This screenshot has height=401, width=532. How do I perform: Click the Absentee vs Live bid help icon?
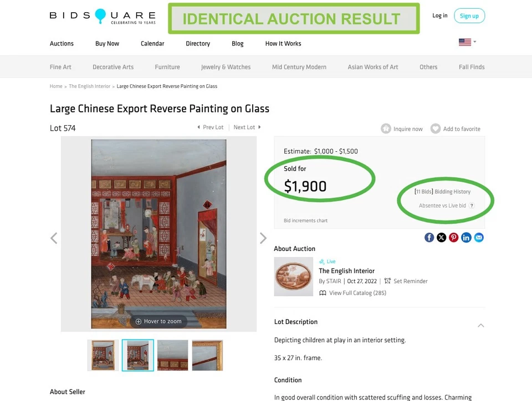coord(472,205)
